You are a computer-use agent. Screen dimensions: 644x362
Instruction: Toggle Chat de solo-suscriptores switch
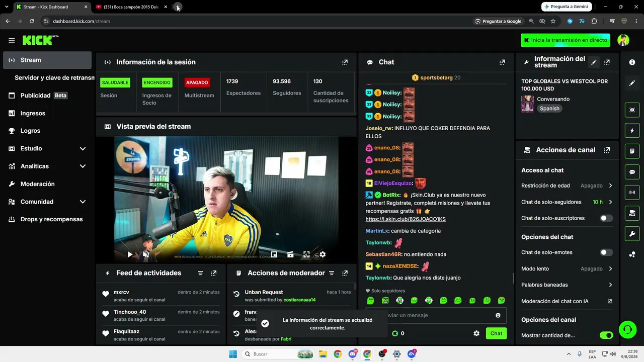[x=606, y=218]
